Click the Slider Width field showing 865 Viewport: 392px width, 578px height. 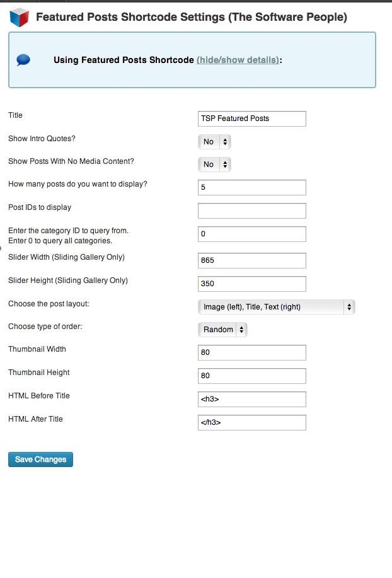point(252,260)
